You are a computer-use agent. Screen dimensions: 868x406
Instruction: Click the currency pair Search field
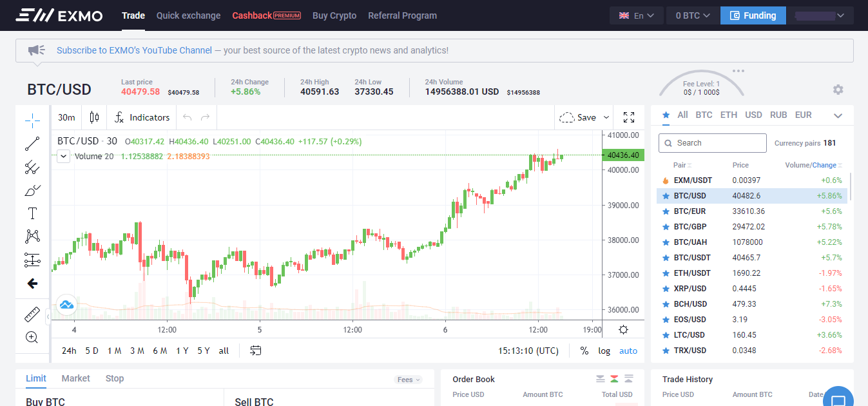[x=712, y=143]
